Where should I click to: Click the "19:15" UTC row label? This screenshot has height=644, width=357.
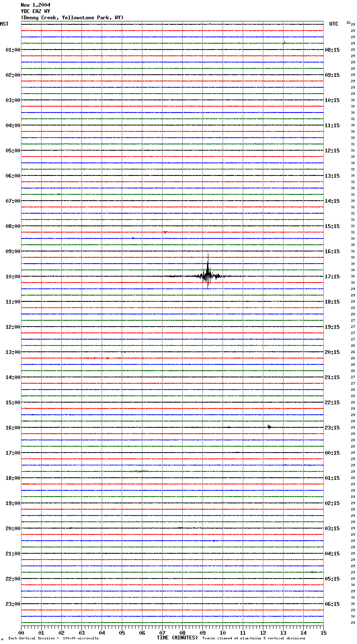332,327
